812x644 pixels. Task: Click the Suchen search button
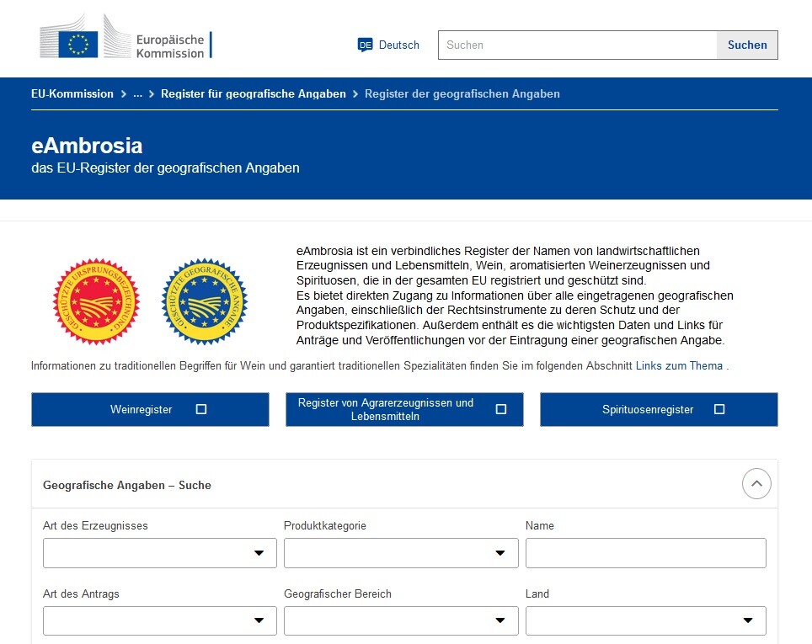click(747, 45)
